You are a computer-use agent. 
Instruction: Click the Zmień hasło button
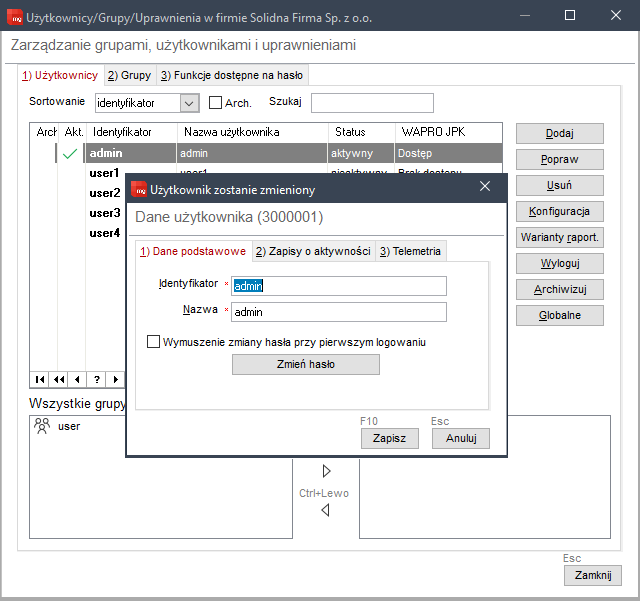click(306, 364)
